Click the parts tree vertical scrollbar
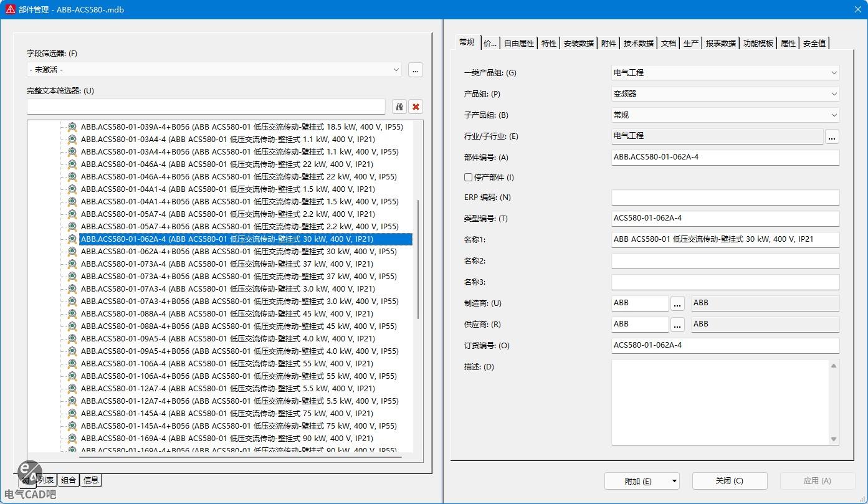 pyautogui.click(x=418, y=259)
